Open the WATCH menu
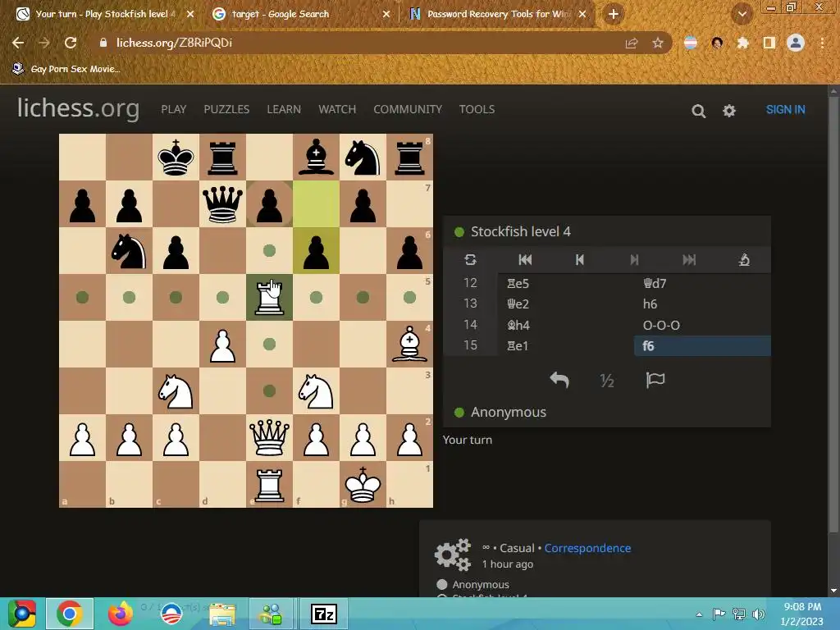840x630 pixels. (x=337, y=109)
